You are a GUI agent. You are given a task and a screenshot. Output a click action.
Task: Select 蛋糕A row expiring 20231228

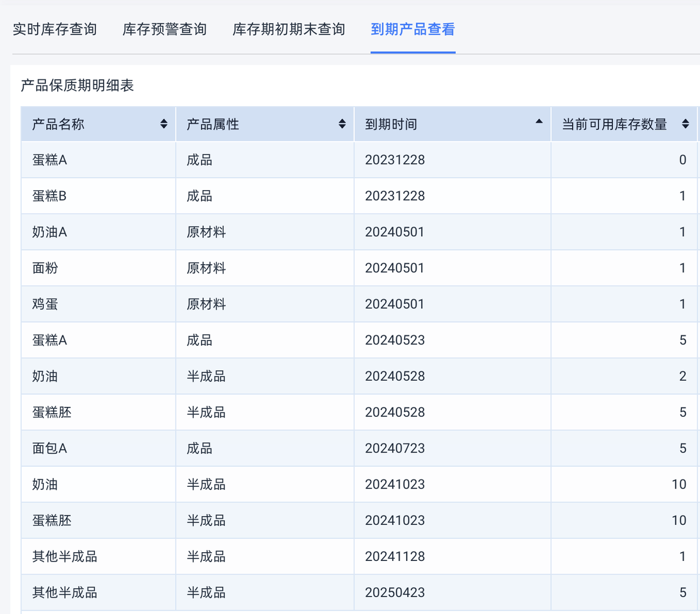pyautogui.click(x=50, y=160)
